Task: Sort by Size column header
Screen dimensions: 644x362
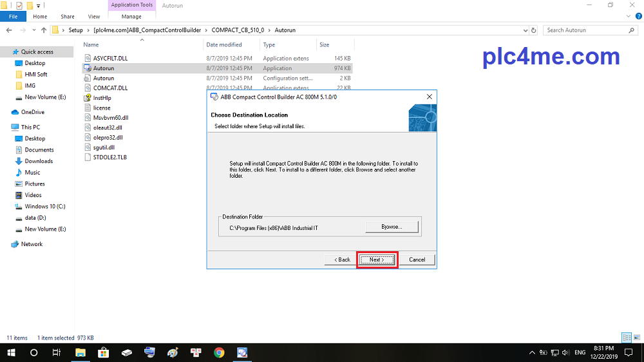Action: [x=325, y=45]
